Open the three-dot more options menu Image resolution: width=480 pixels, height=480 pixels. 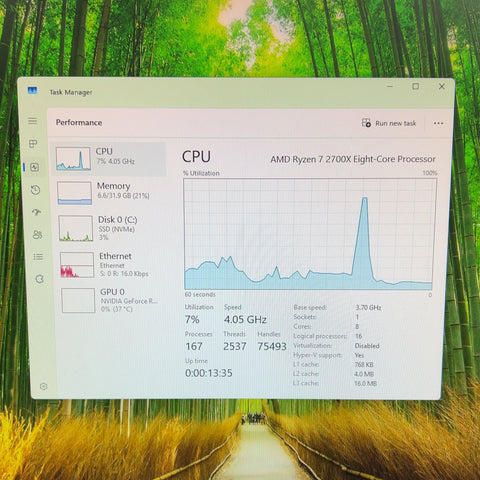438,123
